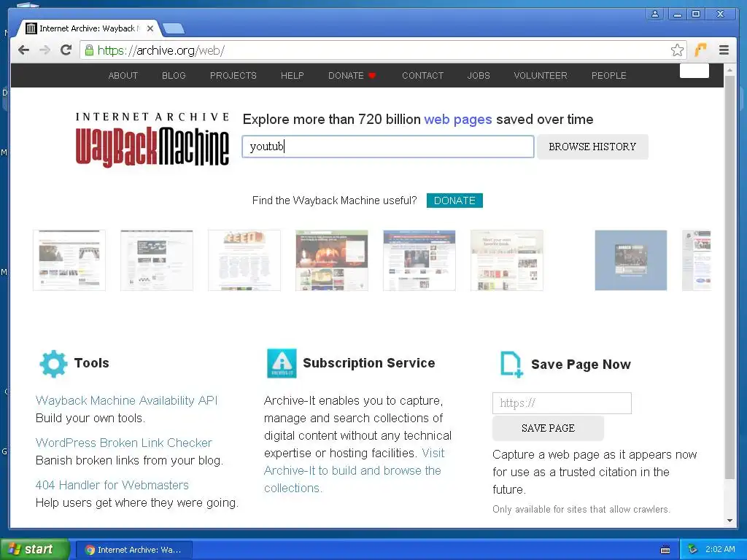Open the VOLUNTEER menu item
Image resolution: width=747 pixels, height=560 pixels.
(x=541, y=76)
